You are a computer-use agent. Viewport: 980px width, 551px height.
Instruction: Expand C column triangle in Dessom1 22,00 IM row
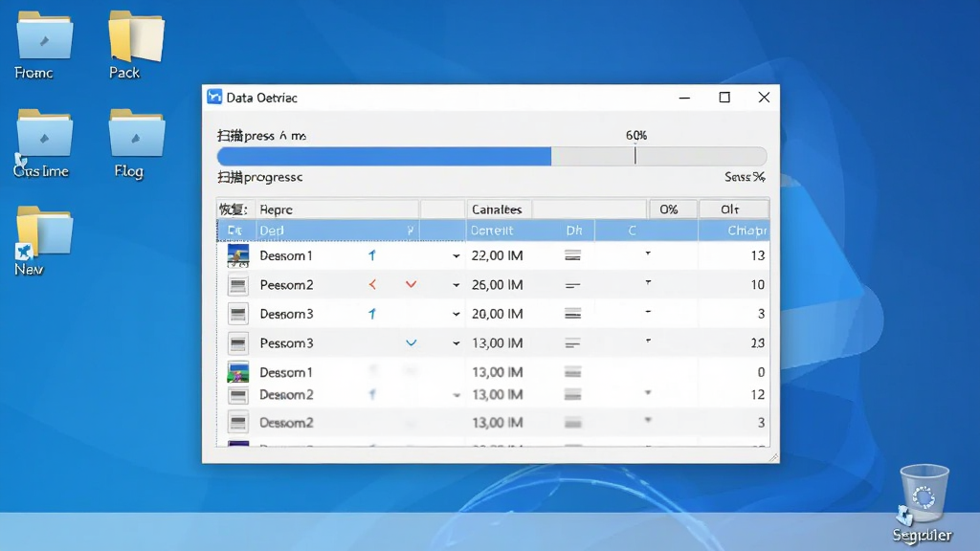point(648,253)
